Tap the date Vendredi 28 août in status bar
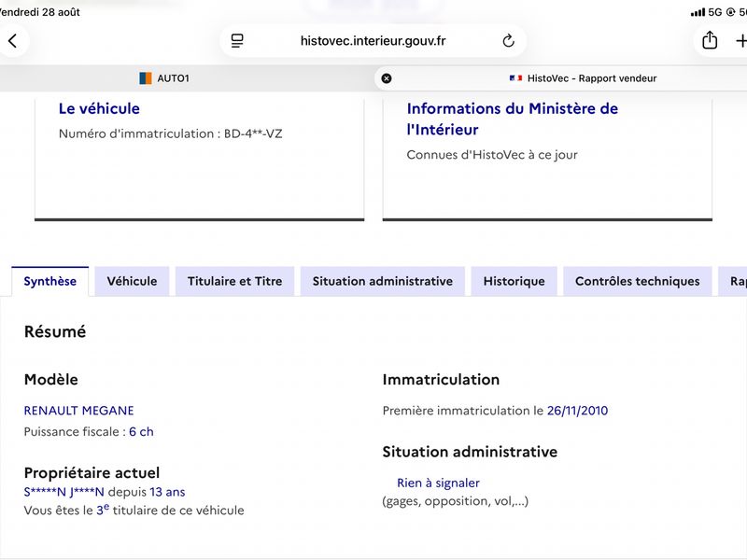Screen dimensions: 747x560 click(40, 12)
